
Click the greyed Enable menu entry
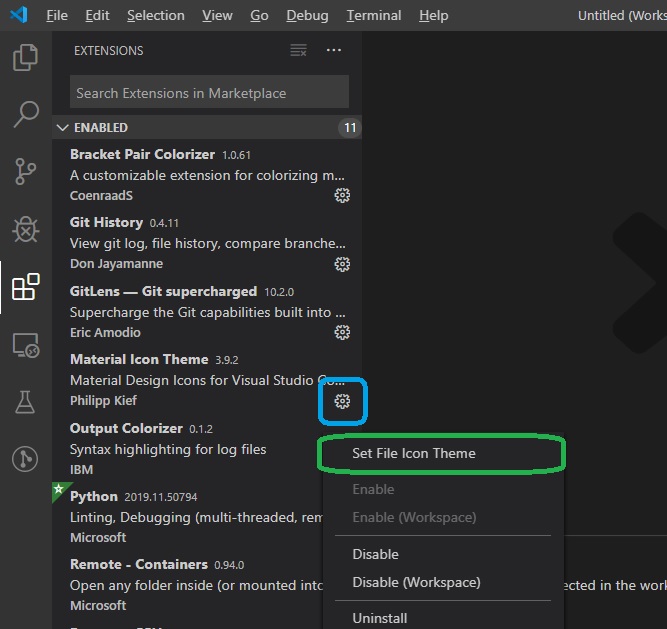click(443, 489)
